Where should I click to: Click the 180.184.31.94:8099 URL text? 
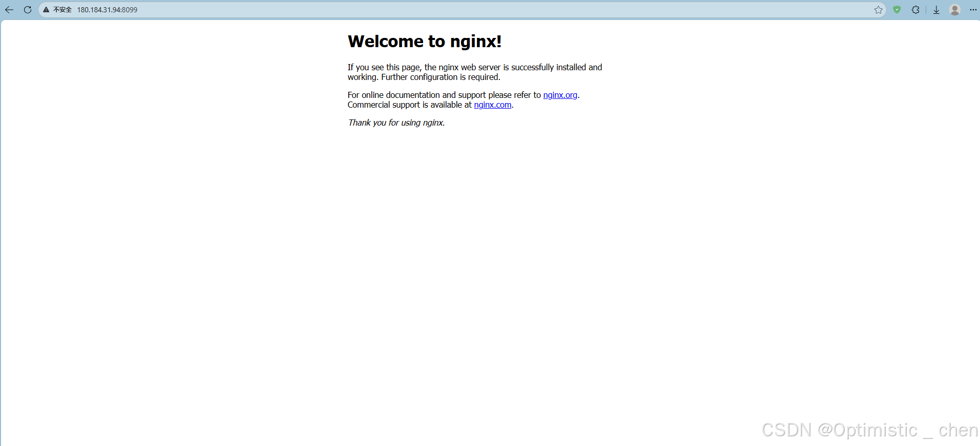[x=107, y=10]
